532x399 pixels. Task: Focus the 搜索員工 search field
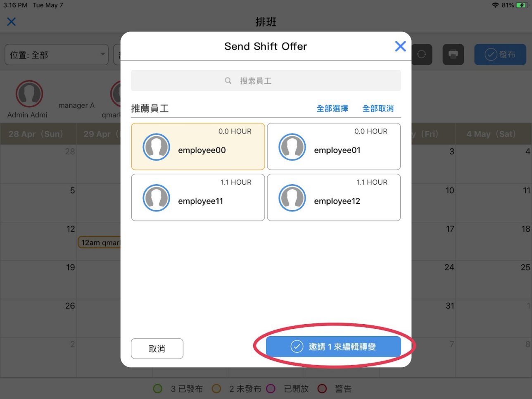tap(266, 81)
